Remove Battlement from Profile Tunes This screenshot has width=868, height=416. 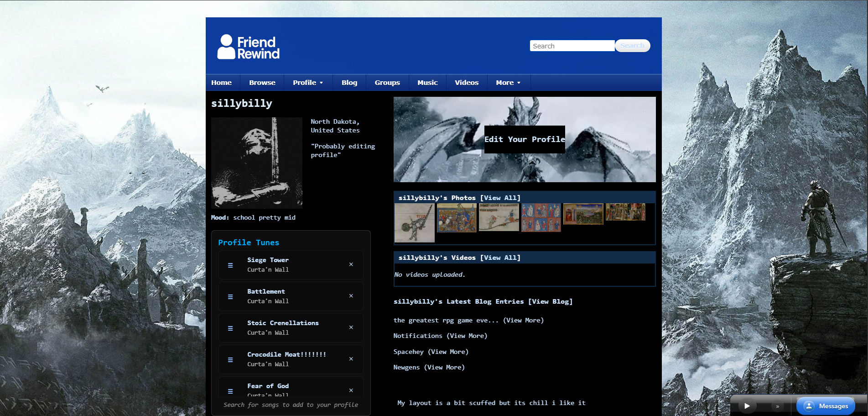pos(351,296)
